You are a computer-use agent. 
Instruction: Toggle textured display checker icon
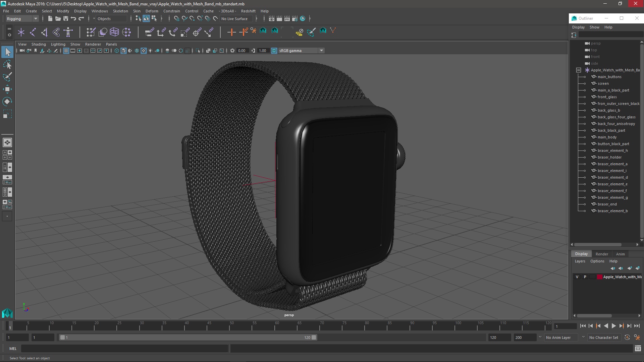point(144,51)
